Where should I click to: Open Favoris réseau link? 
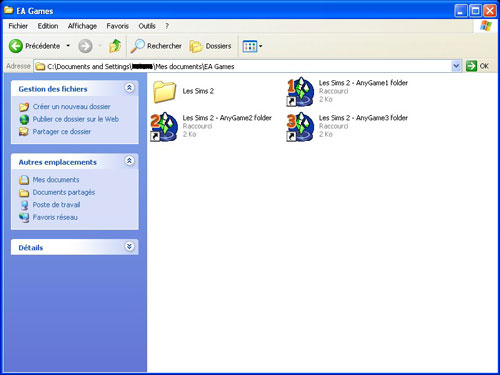pyautogui.click(x=55, y=217)
